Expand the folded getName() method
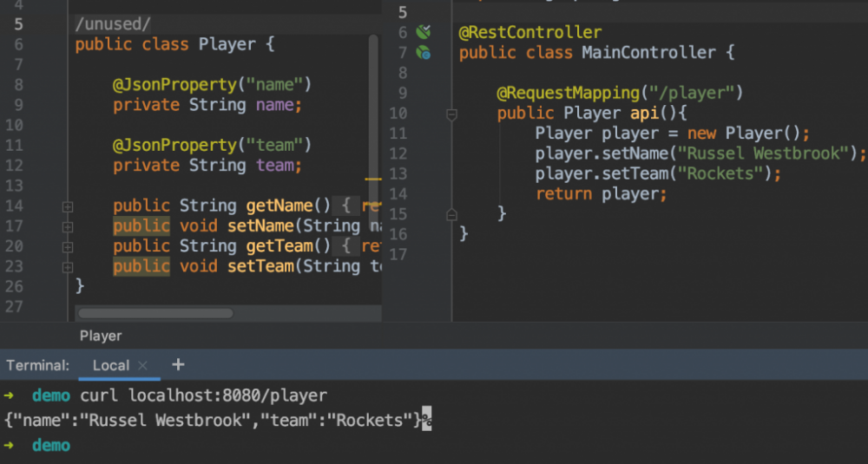This screenshot has height=464, width=868. click(68, 206)
